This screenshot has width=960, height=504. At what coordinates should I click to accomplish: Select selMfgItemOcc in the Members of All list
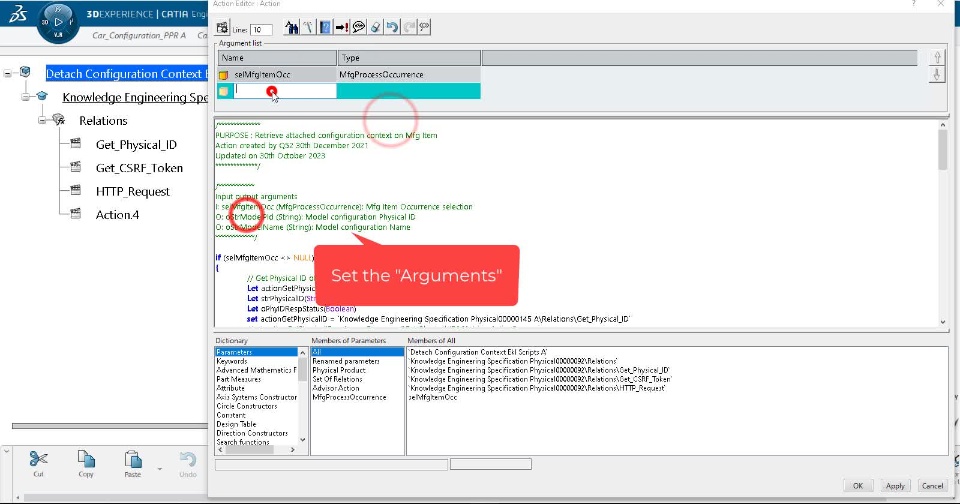pos(433,397)
